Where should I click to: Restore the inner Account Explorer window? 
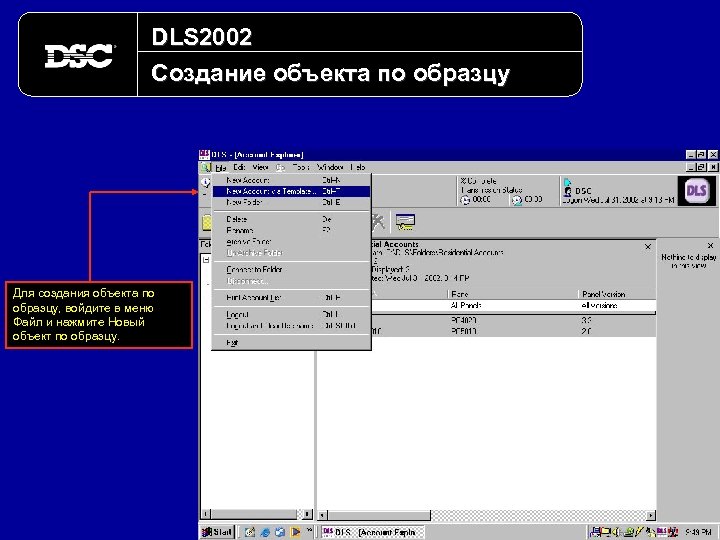pyautogui.click(x=701, y=167)
